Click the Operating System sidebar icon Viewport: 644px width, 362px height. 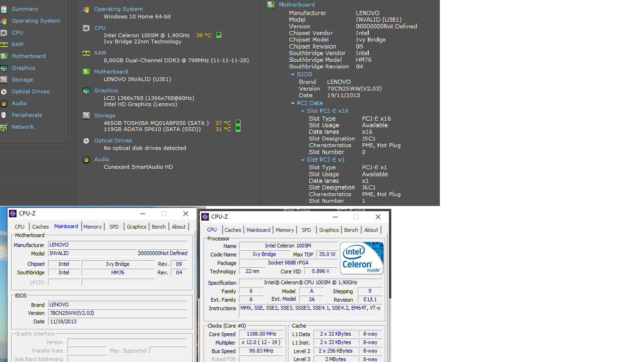coord(4,21)
